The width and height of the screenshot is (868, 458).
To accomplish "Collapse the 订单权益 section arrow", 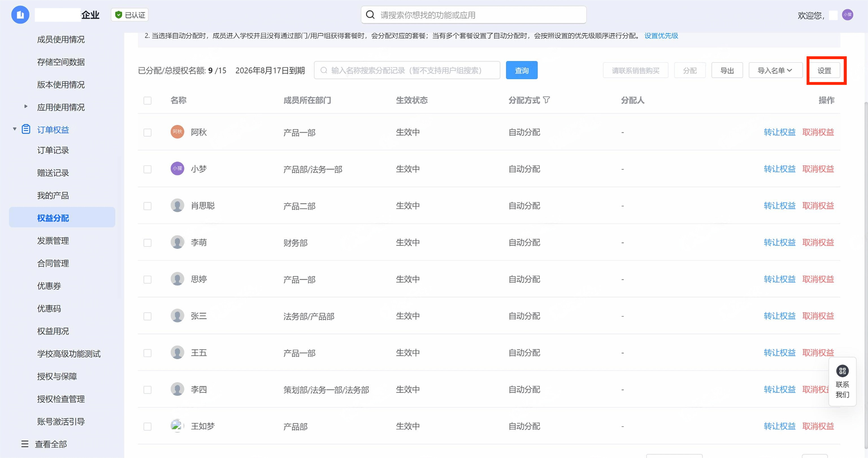I will coord(14,129).
